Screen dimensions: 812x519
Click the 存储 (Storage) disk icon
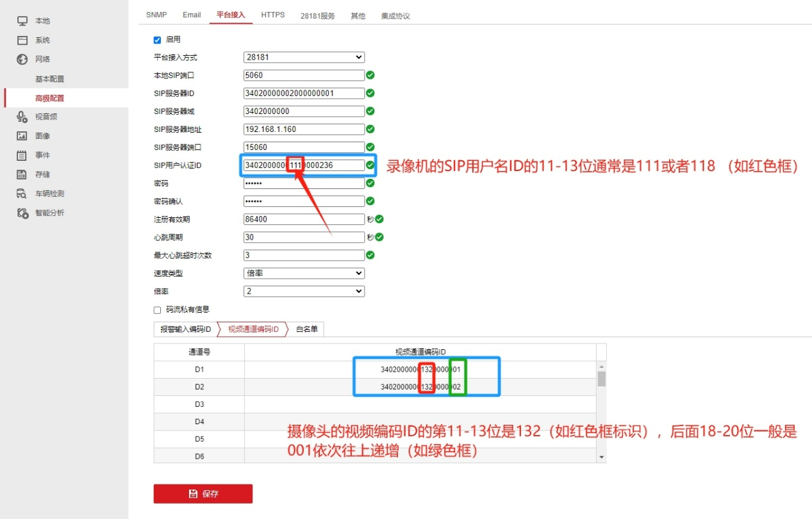coord(22,174)
